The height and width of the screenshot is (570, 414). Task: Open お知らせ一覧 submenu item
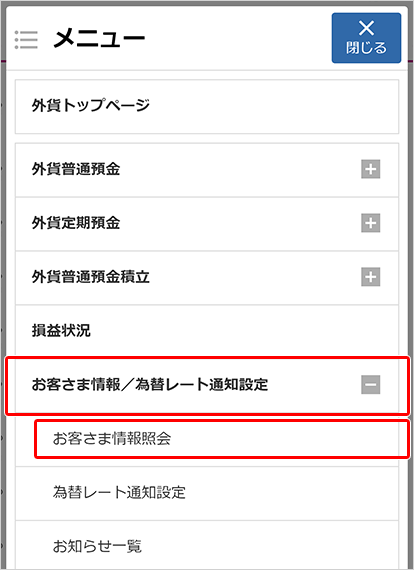pos(207,545)
